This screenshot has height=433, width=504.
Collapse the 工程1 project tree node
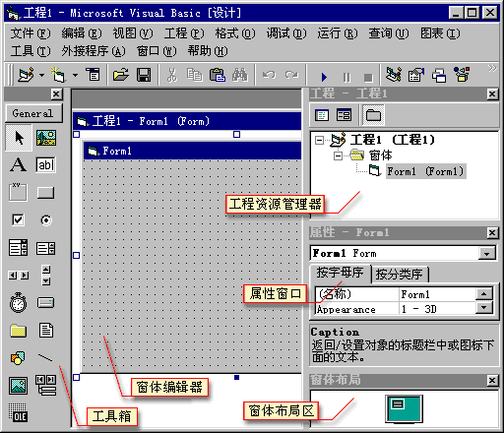(x=319, y=141)
